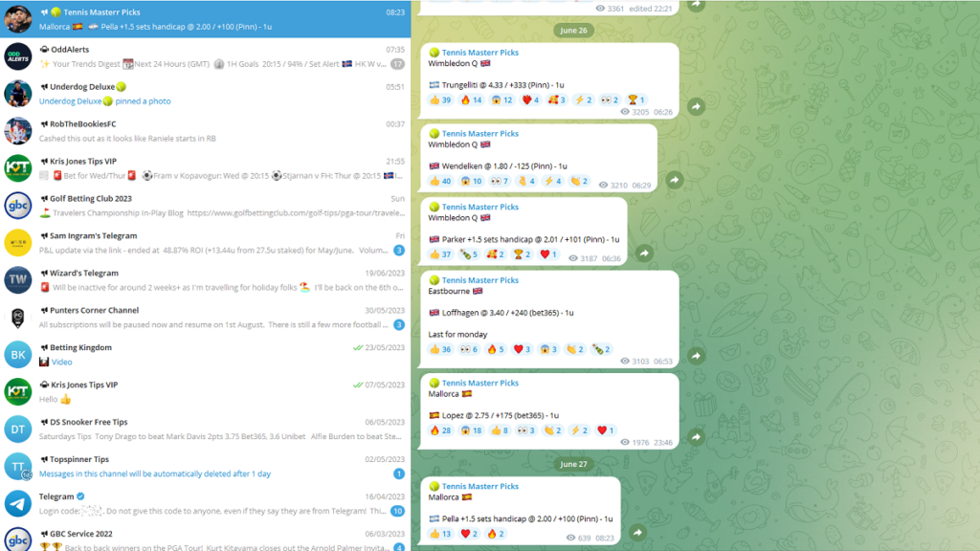980x551 pixels.
Task: Toggle thumbs-up 37 reaction on Parker message
Action: 440,254
